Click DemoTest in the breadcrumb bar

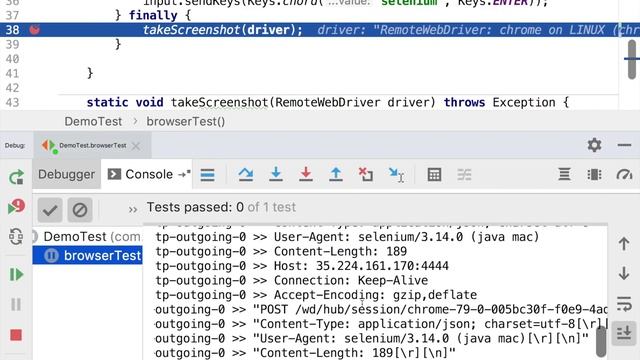[93, 121]
